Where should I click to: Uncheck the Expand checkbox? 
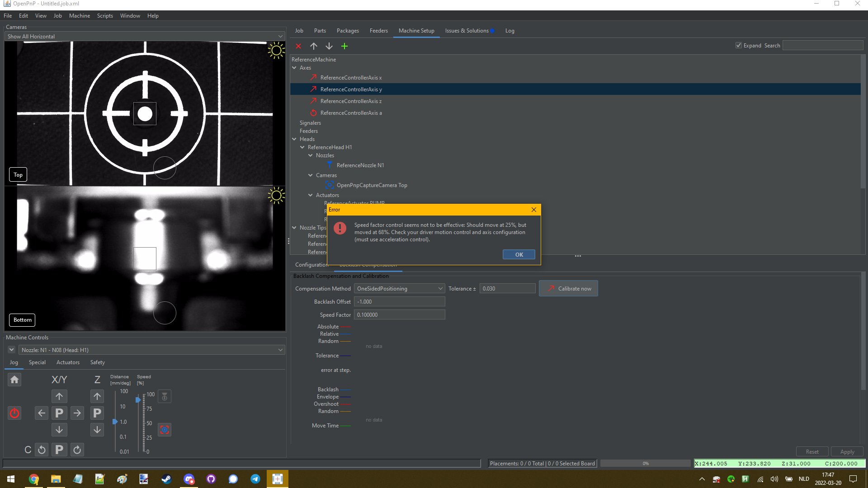[739, 45]
